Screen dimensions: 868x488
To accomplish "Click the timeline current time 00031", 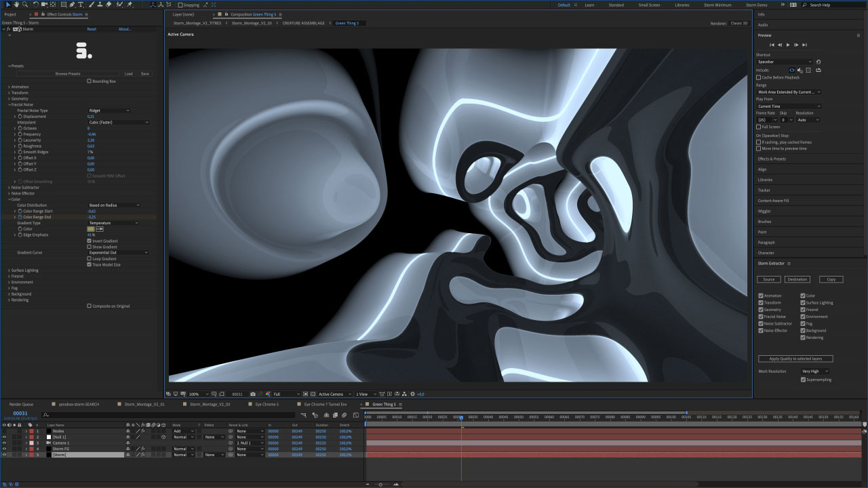I will coord(20,413).
